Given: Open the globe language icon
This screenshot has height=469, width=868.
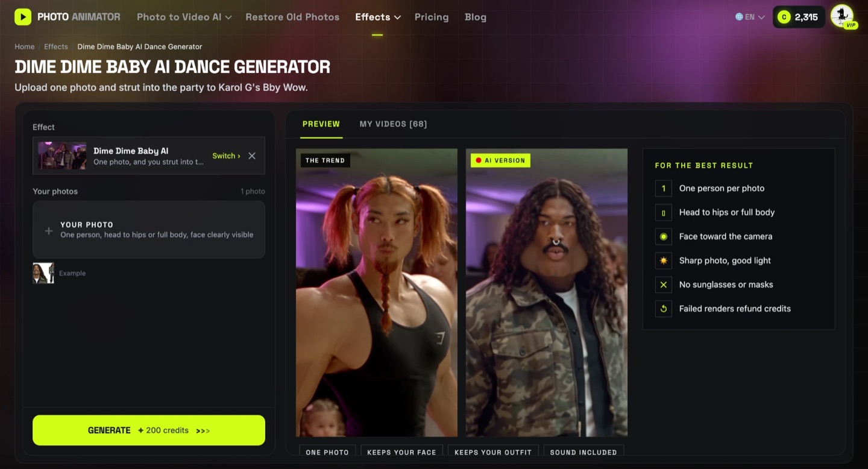Looking at the screenshot, I should [739, 17].
